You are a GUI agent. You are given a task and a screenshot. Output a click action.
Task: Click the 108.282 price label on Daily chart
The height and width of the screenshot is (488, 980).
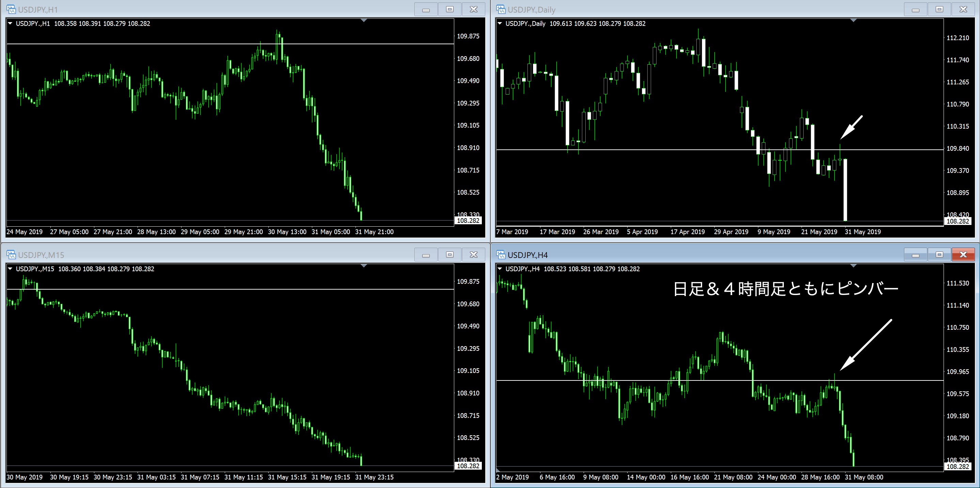pyautogui.click(x=957, y=221)
